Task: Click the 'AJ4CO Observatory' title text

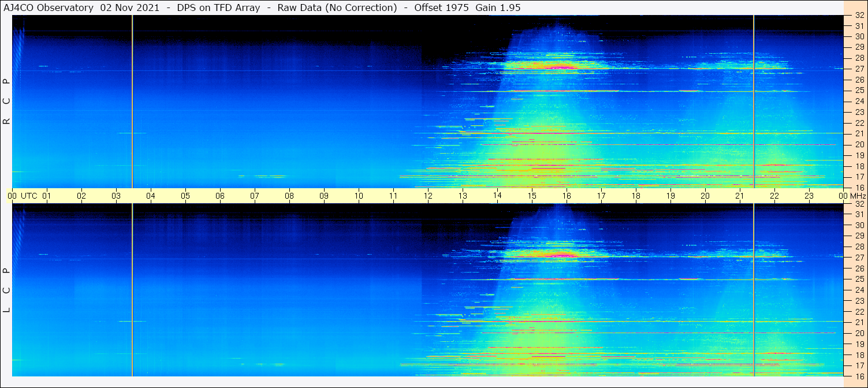Action: coord(49,8)
